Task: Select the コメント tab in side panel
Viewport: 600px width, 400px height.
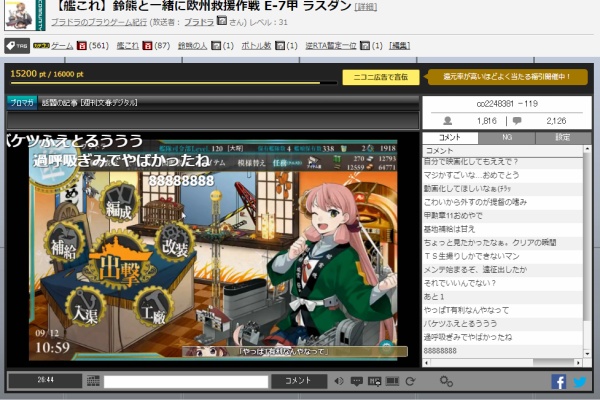Action: coord(450,137)
